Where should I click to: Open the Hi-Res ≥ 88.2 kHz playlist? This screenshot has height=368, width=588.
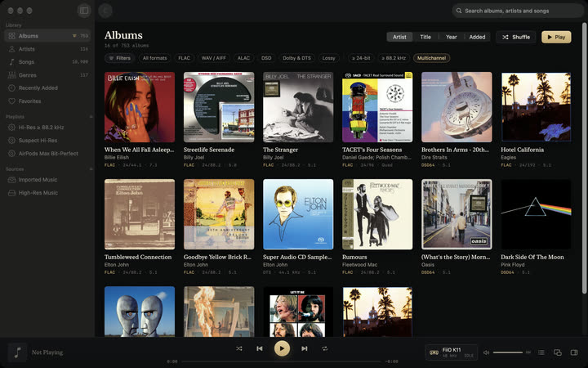[x=47, y=128]
